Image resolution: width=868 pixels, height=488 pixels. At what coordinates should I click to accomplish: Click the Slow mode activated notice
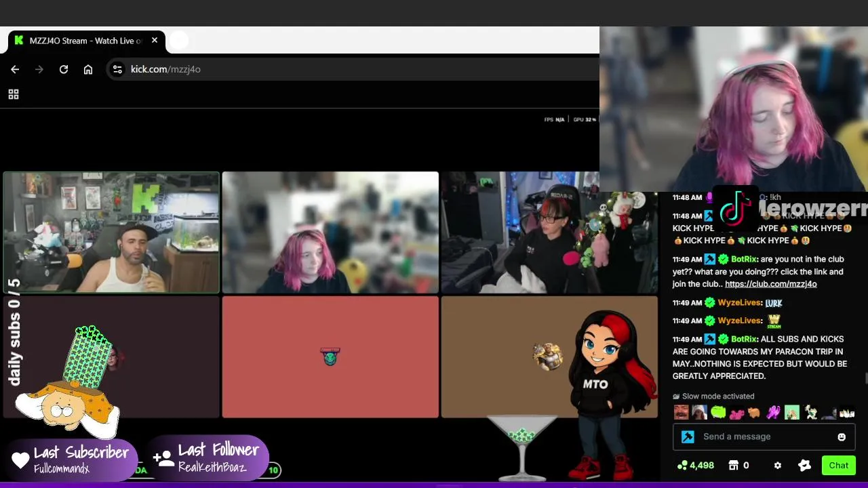click(x=713, y=396)
